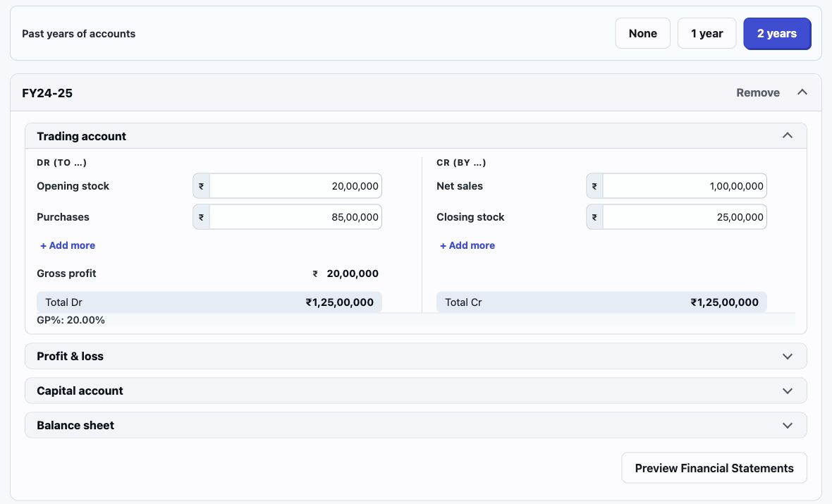Click the DR (TO ...) column header
The height and width of the screenshot is (504, 832).
(x=61, y=162)
